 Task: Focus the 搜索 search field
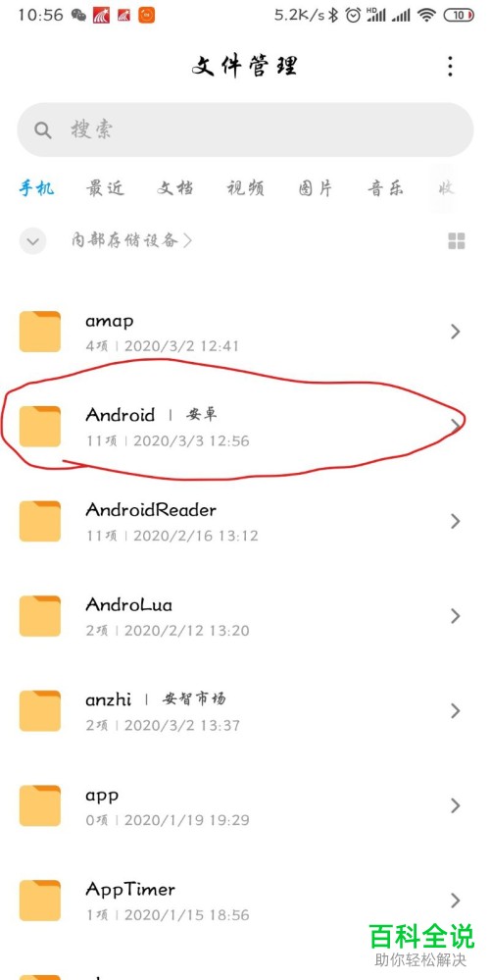[x=245, y=130]
